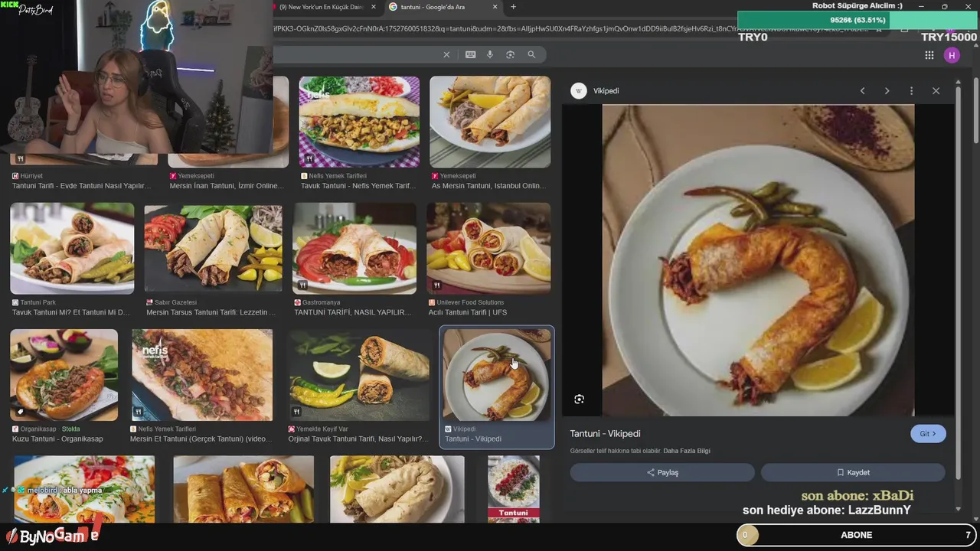Image resolution: width=980 pixels, height=551 pixels.
Task: Start voice search with microphone icon
Action: (x=490, y=54)
